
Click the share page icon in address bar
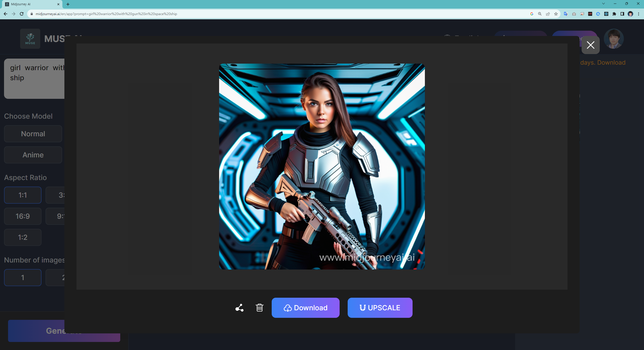tap(548, 14)
